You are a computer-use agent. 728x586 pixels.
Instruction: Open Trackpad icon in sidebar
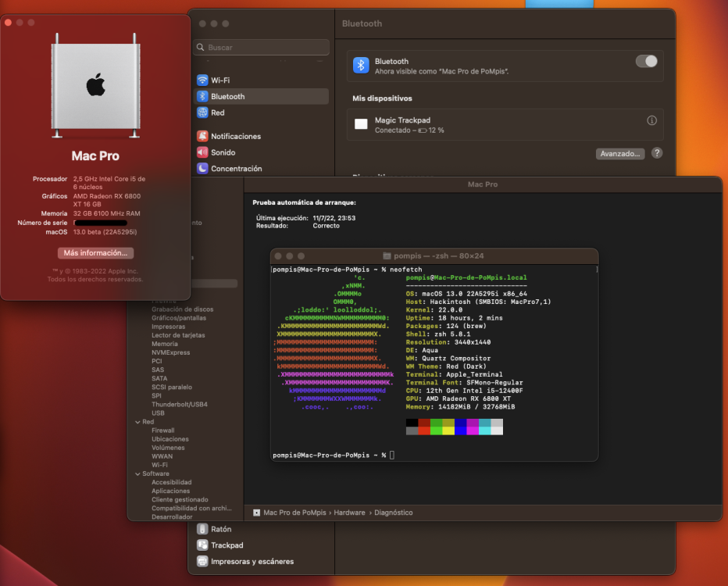pyautogui.click(x=202, y=545)
